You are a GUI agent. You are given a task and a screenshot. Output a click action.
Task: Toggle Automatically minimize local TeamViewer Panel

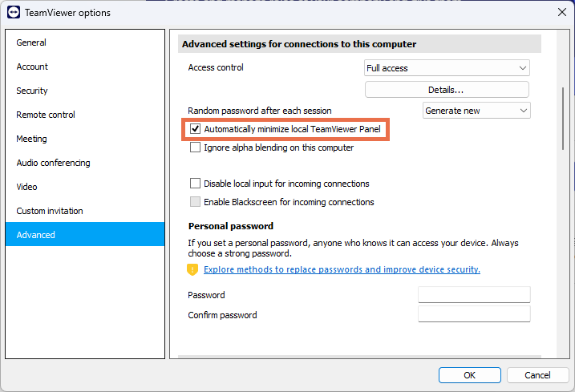(x=196, y=128)
